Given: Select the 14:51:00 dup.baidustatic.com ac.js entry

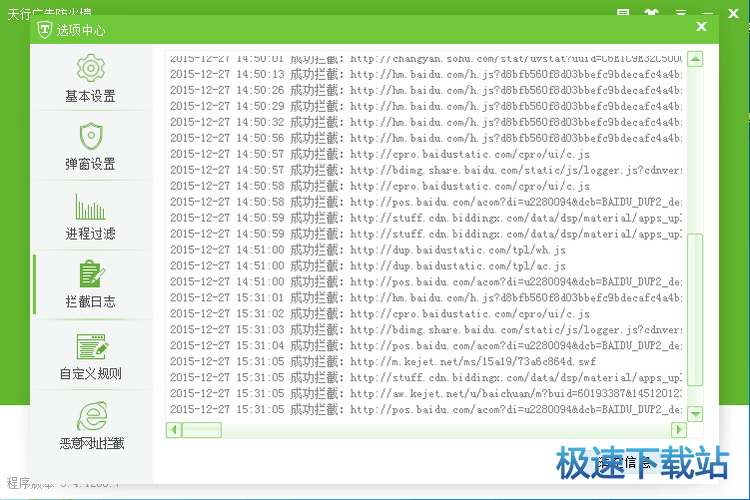Looking at the screenshot, I should click(x=368, y=266).
